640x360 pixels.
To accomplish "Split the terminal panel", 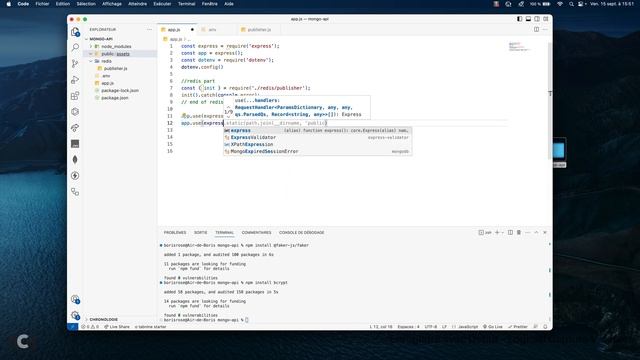I will (510, 232).
